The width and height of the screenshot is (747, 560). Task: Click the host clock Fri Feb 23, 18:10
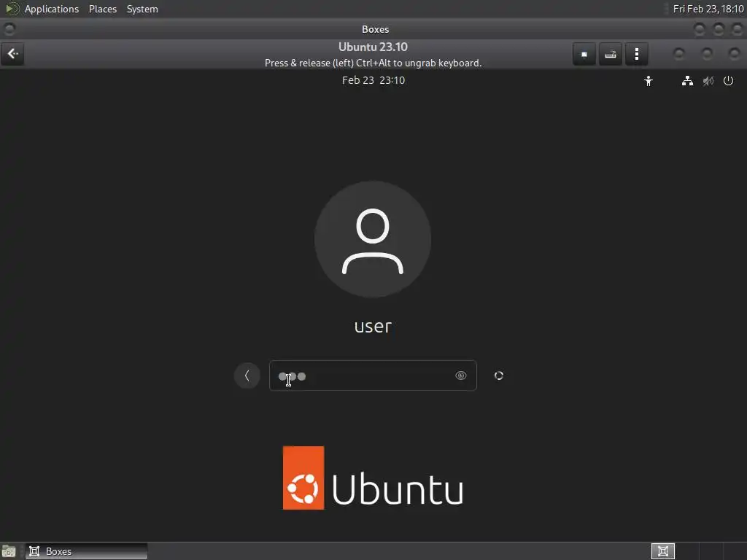pyautogui.click(x=708, y=9)
